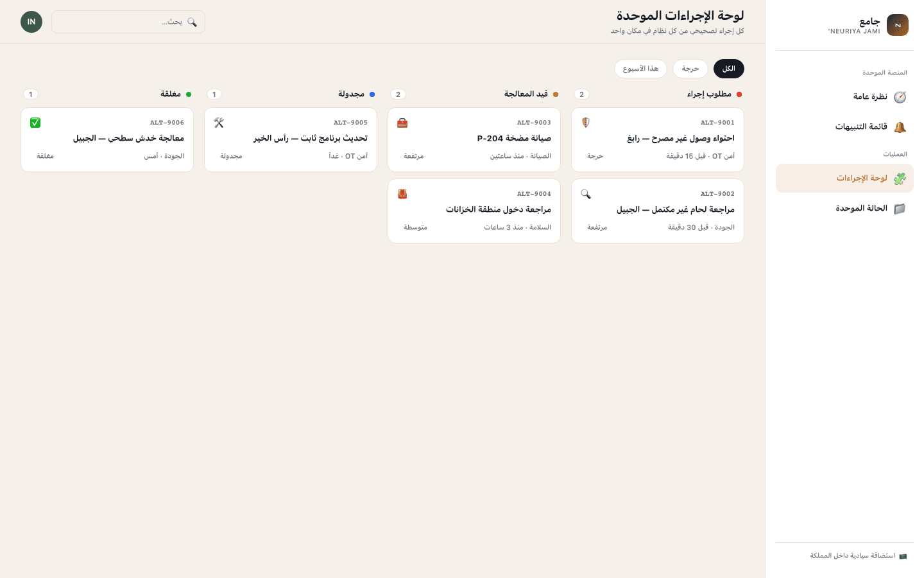Click أمن OT · غداً text
924x578 pixels.
click(x=348, y=156)
